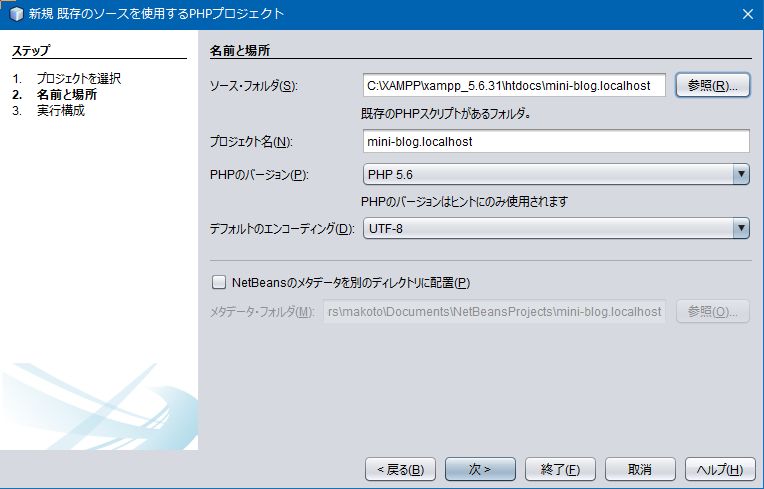Click the NetBeans cube icon in title bar
Screen dimensions: 764x489
point(16,14)
